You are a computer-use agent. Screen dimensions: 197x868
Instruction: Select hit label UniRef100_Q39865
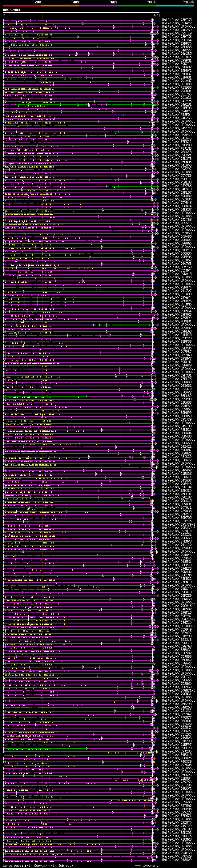pos(177,410)
